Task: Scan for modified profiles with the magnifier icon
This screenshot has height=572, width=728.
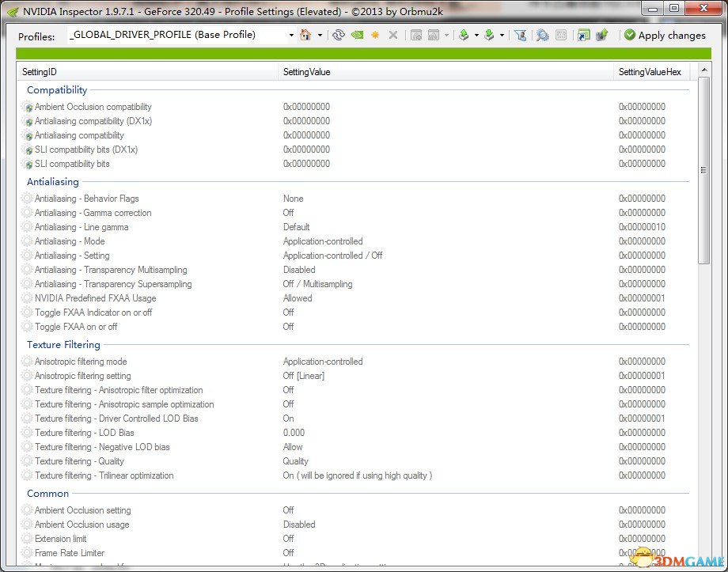Action: click(x=542, y=35)
